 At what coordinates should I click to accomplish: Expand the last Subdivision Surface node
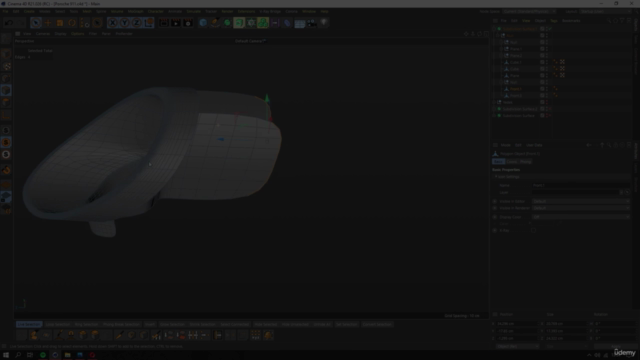(494, 116)
